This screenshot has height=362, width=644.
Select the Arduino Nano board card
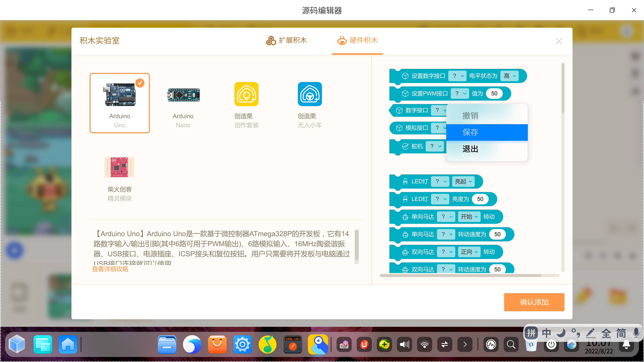pyautogui.click(x=183, y=103)
